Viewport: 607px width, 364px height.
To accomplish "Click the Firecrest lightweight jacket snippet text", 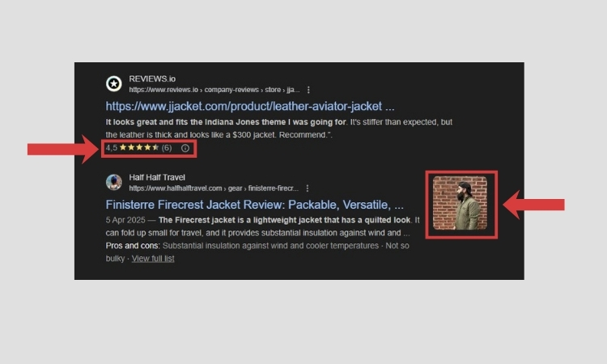I will (284, 220).
